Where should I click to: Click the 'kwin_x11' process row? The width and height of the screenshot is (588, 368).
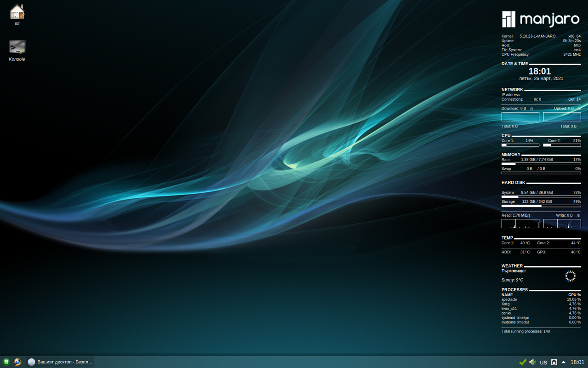coord(541,309)
